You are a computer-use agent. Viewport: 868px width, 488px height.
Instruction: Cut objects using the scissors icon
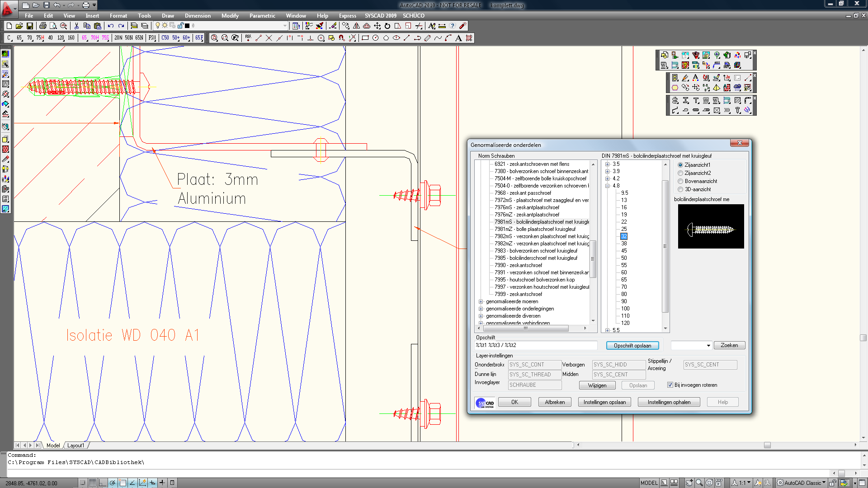(x=77, y=26)
